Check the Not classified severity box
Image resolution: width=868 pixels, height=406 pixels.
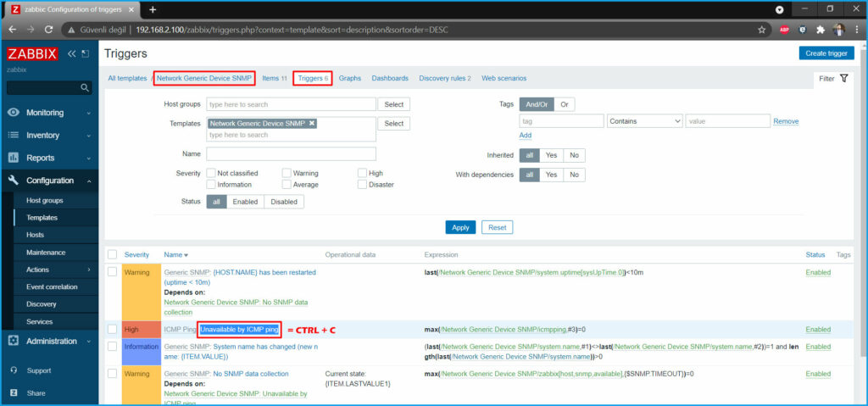(x=211, y=174)
